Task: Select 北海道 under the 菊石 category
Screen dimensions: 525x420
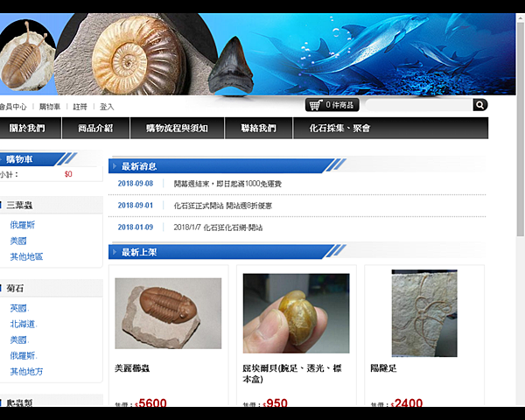Action: click(x=24, y=324)
